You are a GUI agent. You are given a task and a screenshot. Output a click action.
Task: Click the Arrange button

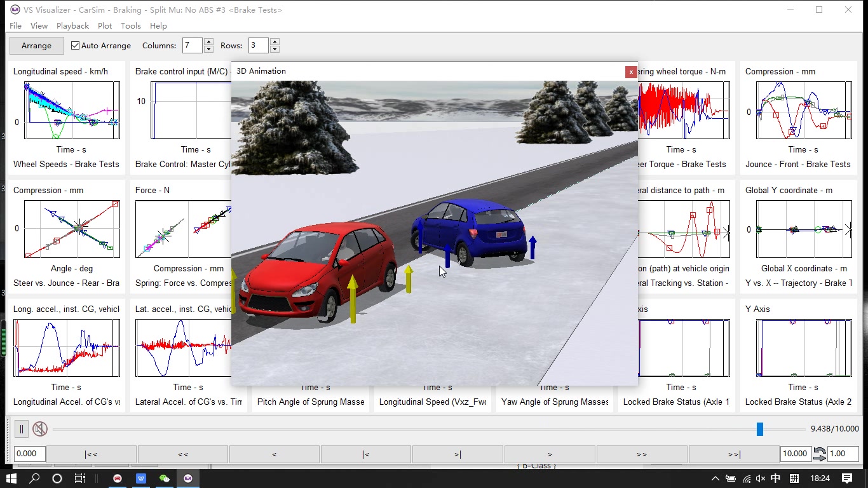tap(36, 46)
